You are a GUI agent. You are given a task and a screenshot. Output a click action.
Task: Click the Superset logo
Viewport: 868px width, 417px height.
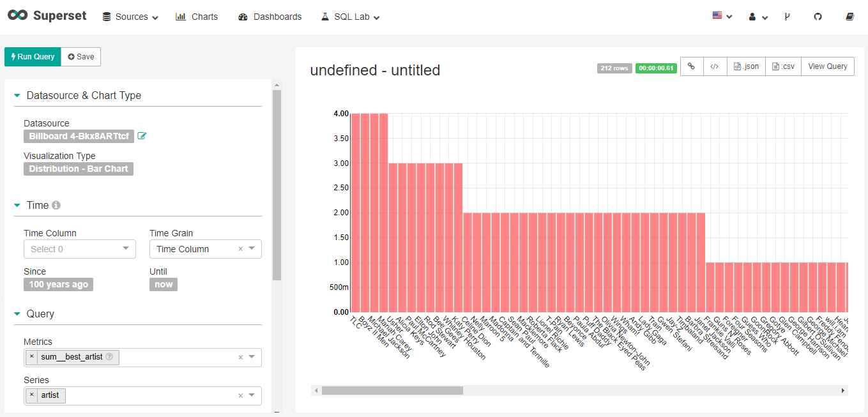click(x=47, y=16)
